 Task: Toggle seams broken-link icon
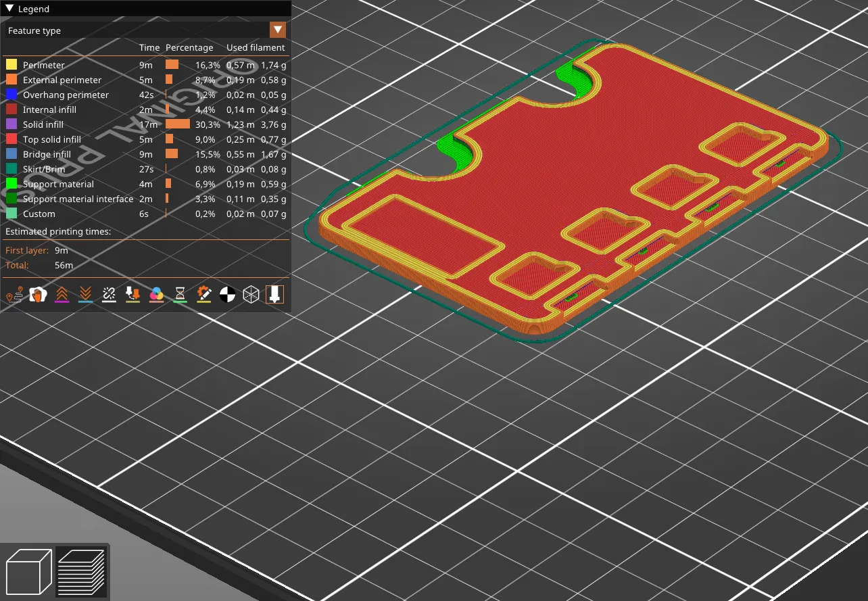coord(109,294)
